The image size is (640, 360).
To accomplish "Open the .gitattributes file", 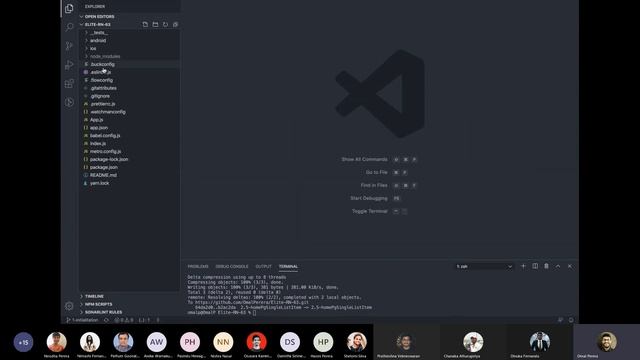I will click(x=103, y=88).
